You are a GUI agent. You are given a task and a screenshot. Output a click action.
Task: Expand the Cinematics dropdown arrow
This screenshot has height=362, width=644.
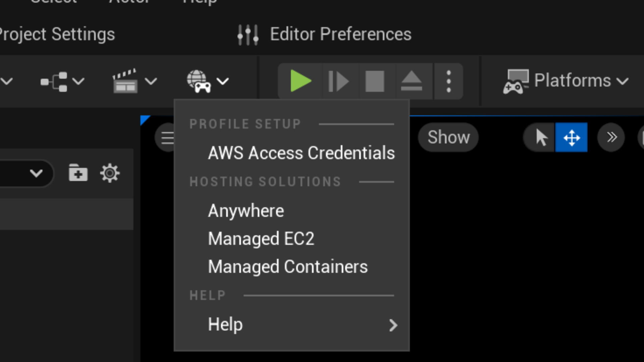pos(151,81)
